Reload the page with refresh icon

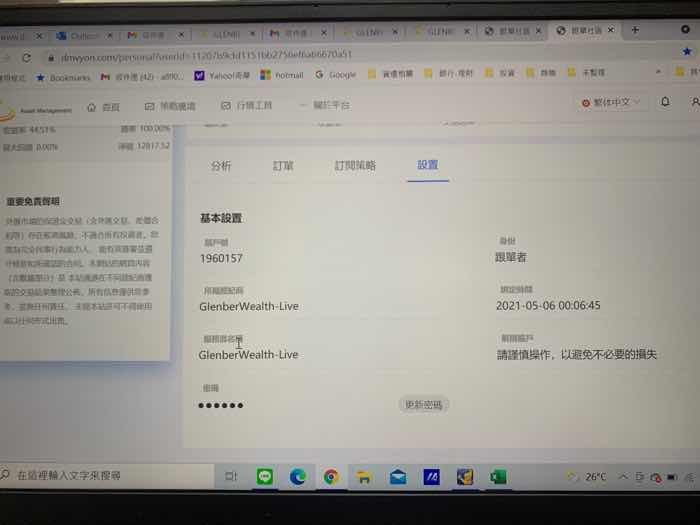(27, 57)
